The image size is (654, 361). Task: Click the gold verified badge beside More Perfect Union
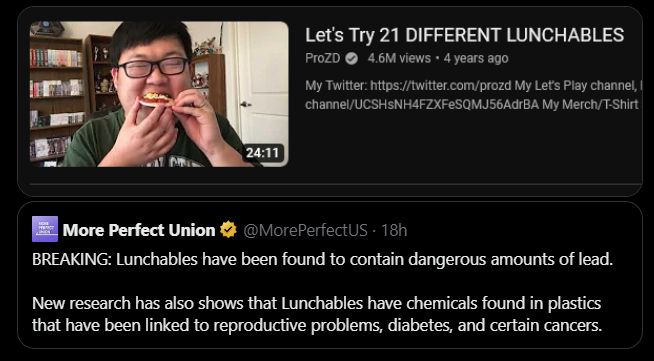pos(228,230)
